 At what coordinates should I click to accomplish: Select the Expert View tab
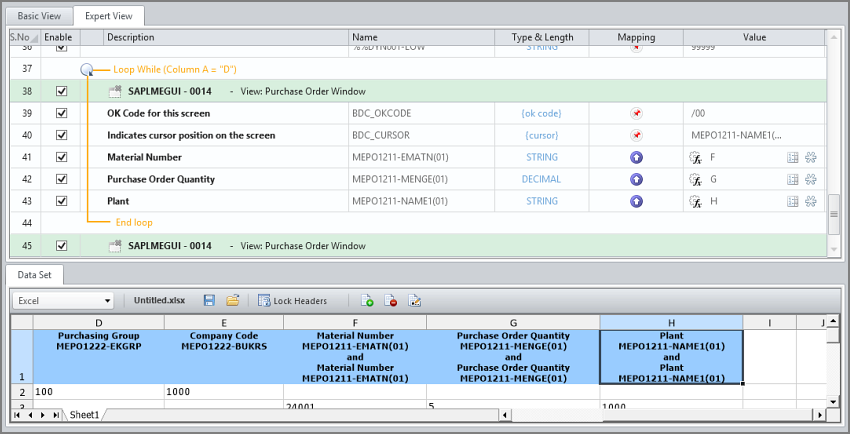click(108, 16)
